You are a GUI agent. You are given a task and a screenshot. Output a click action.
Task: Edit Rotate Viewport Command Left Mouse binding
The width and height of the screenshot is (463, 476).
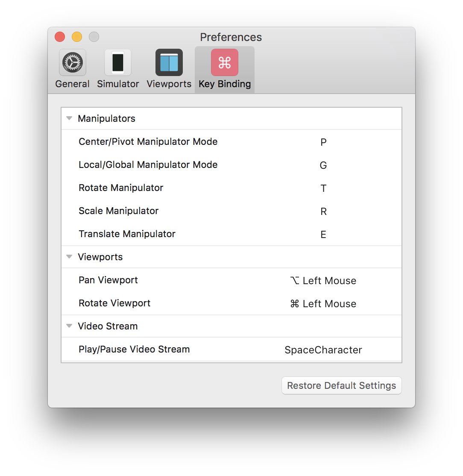pyautogui.click(x=323, y=304)
